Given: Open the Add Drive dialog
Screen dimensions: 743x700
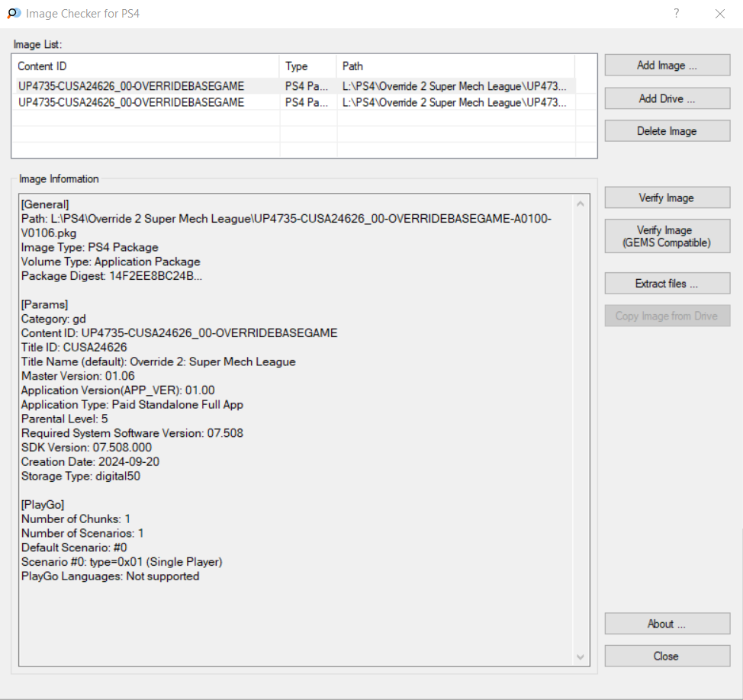Looking at the screenshot, I should coord(667,98).
